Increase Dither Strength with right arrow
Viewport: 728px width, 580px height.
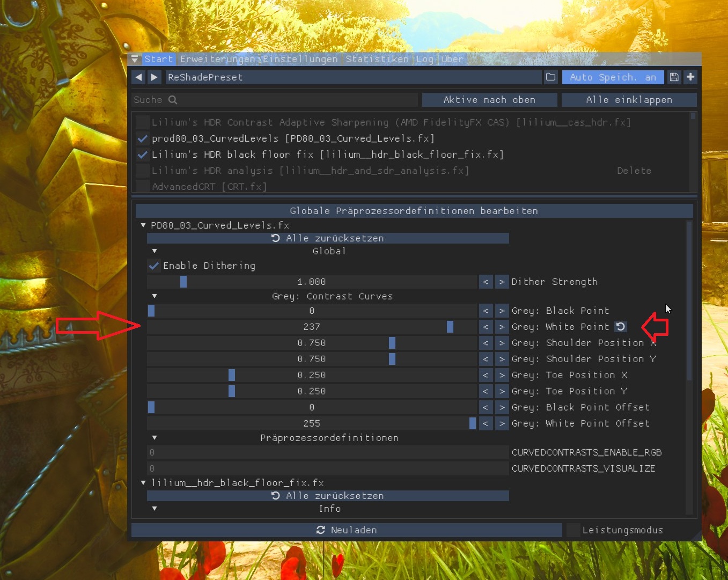click(x=502, y=282)
